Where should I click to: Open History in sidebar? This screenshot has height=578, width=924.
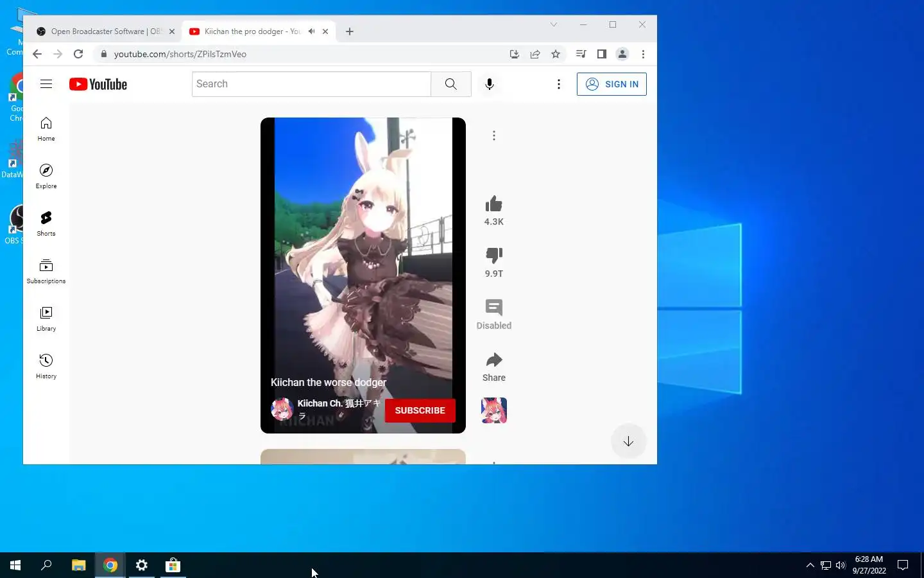[46, 366]
